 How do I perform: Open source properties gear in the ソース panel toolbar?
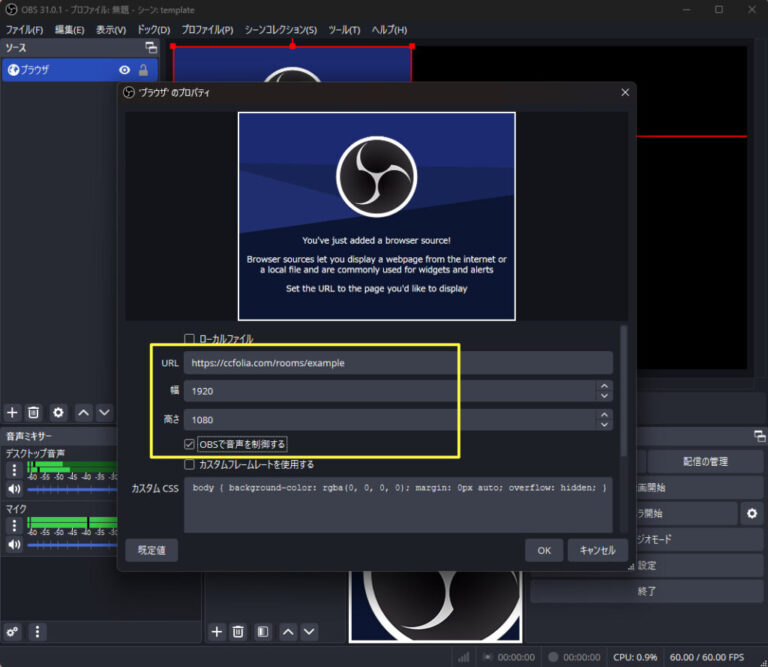pyautogui.click(x=58, y=412)
